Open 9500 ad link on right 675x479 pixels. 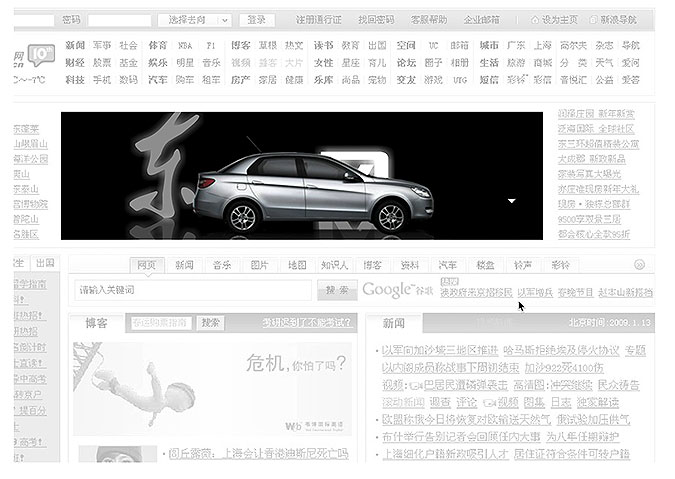click(x=589, y=219)
